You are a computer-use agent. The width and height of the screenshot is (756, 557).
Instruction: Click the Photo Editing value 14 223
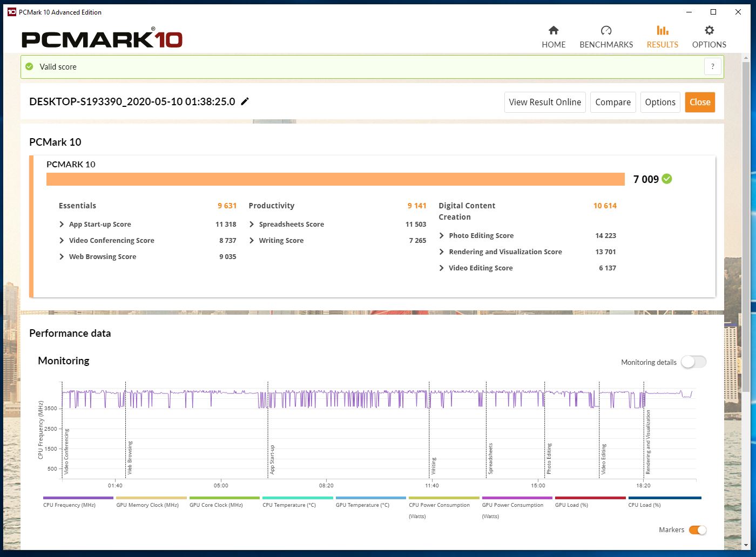point(605,235)
